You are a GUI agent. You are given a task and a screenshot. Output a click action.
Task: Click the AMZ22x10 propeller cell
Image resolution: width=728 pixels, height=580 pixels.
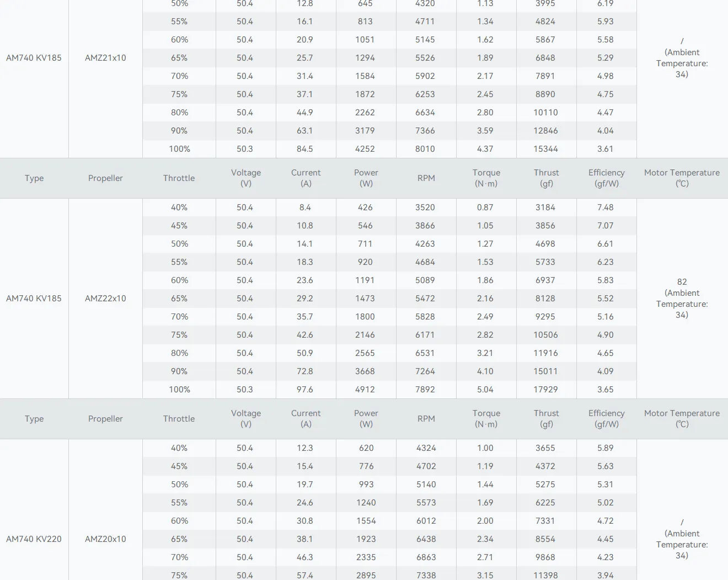pyautogui.click(x=105, y=299)
